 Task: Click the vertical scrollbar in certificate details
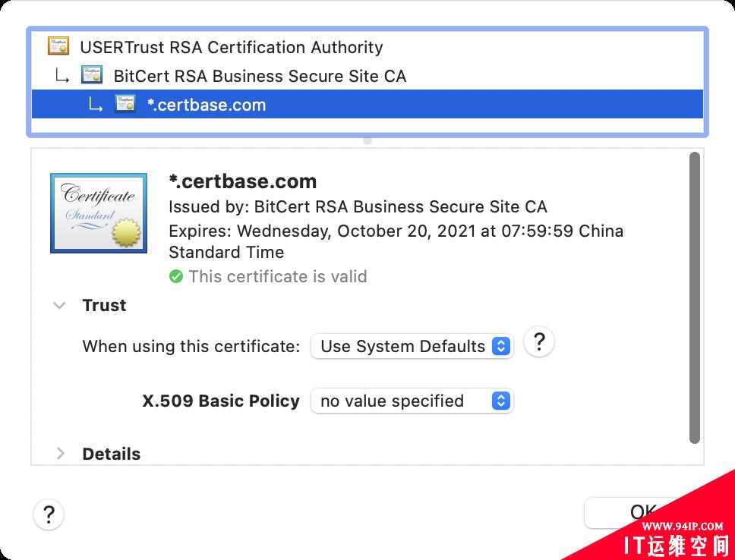pyautogui.click(x=695, y=297)
